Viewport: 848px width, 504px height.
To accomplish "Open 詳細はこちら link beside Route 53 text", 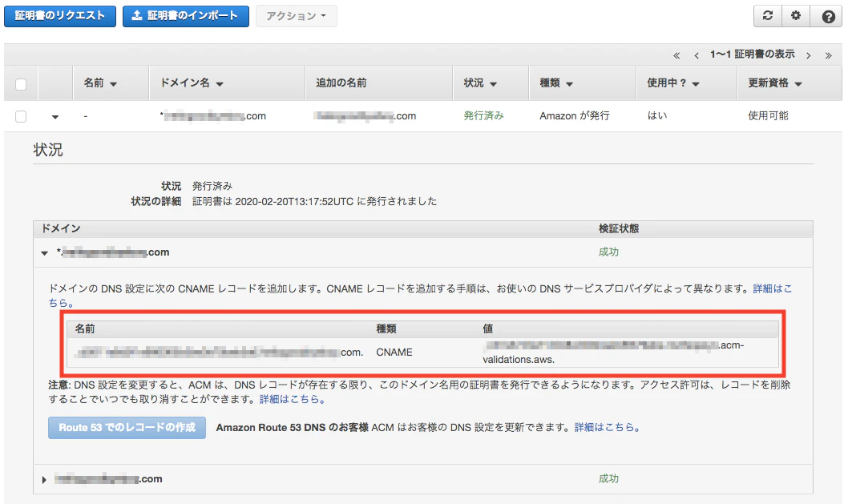I will [608, 428].
